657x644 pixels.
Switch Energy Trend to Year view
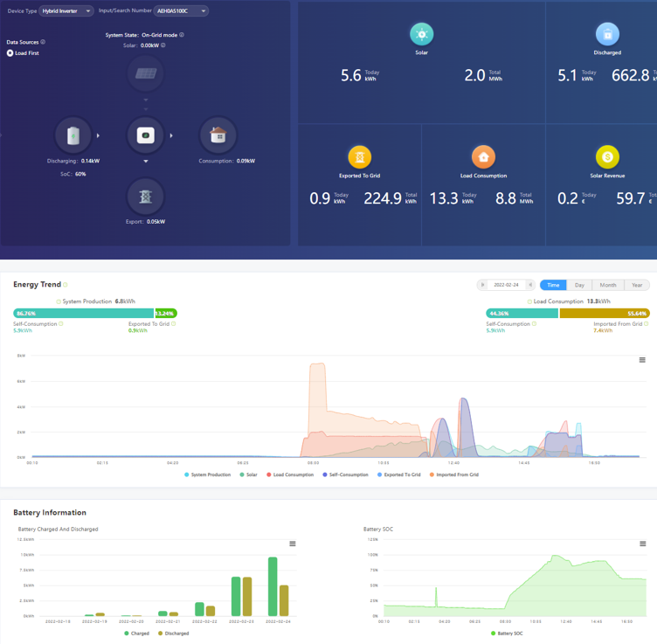tap(637, 285)
